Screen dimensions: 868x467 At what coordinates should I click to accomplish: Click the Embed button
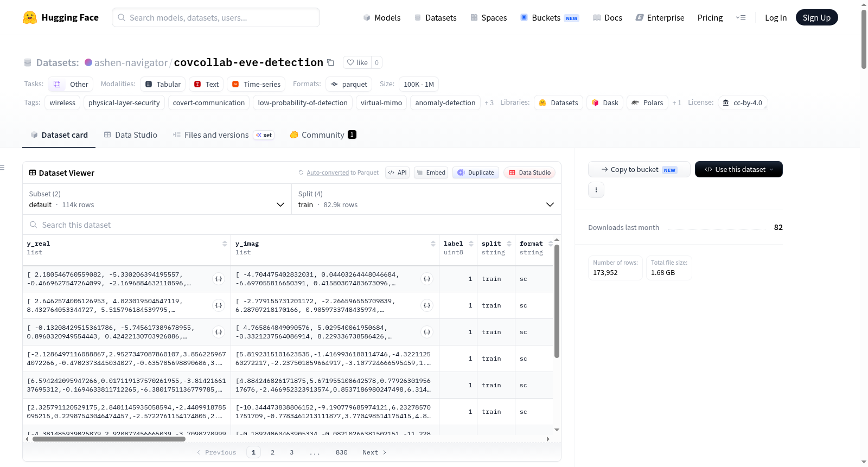[x=431, y=172]
